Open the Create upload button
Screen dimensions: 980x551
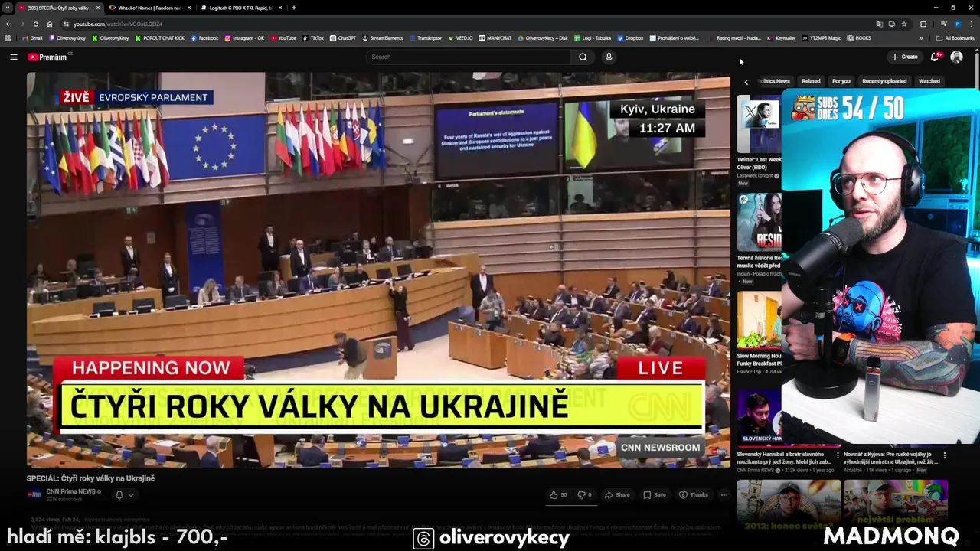904,57
